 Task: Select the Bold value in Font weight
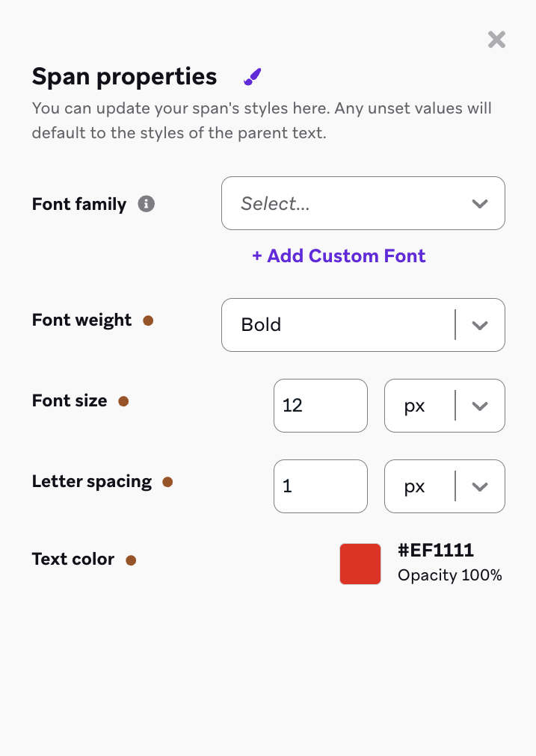tap(261, 325)
